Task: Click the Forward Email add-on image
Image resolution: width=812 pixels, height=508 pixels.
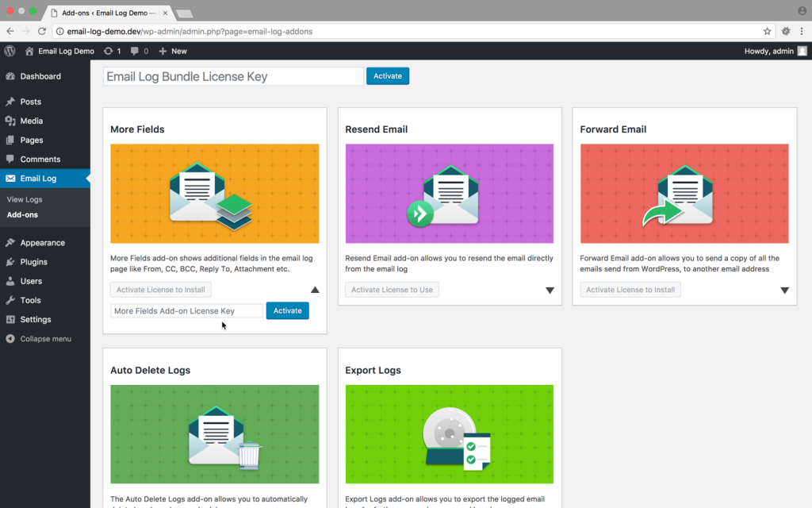Action: click(684, 194)
